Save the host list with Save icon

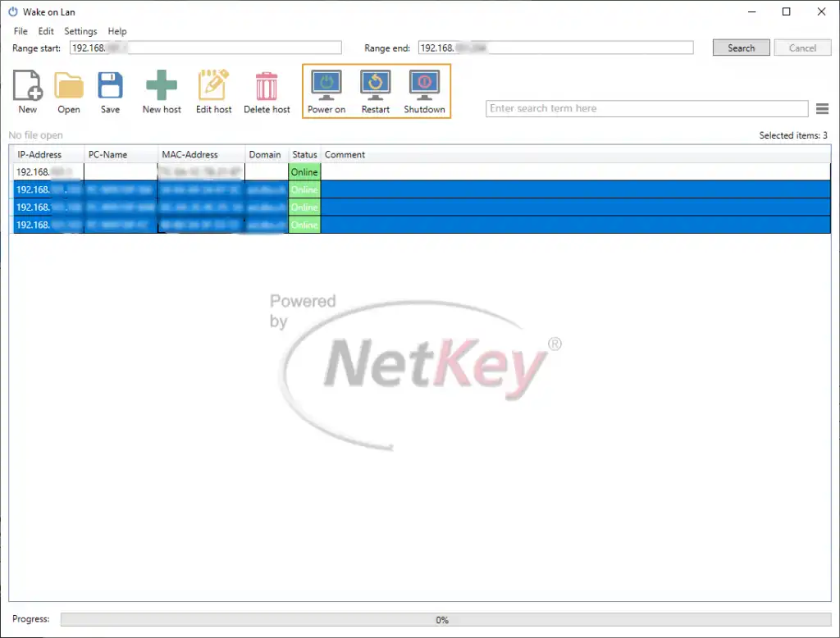coord(111,85)
